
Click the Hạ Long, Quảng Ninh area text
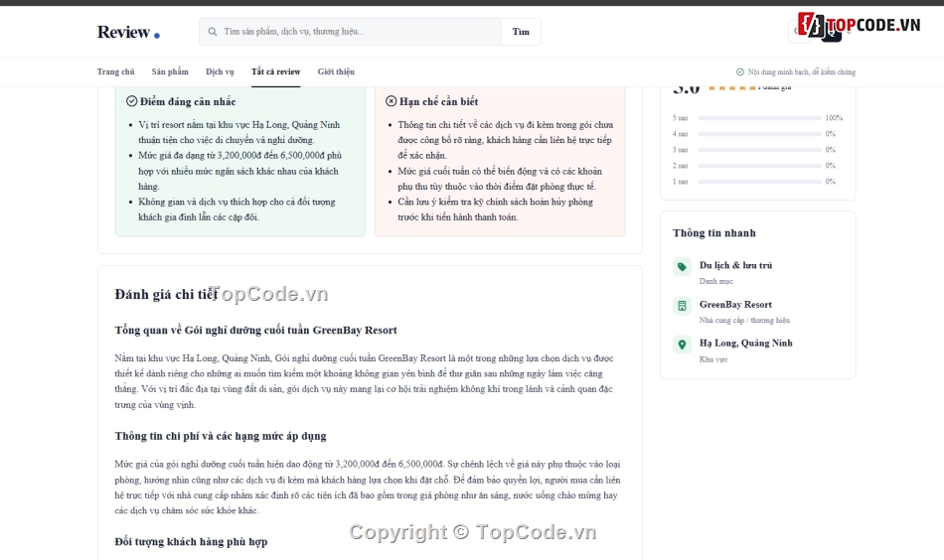pyautogui.click(x=746, y=343)
